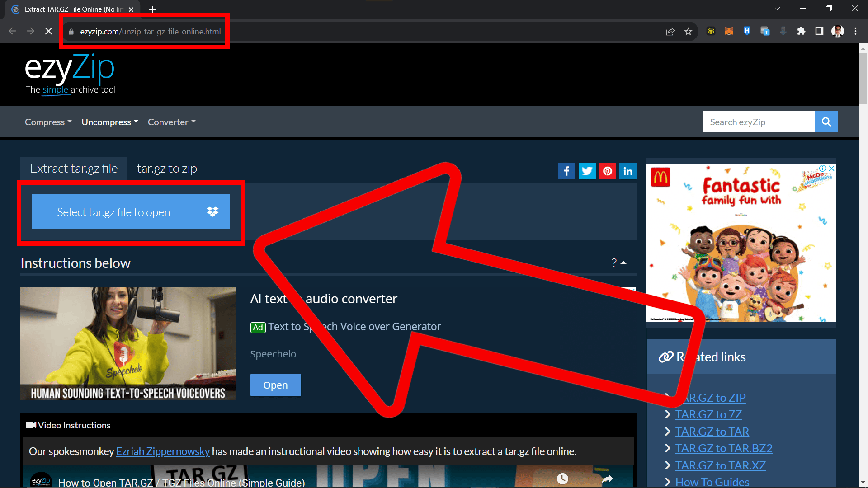This screenshot has width=868, height=488.
Task: Pin this page to Pinterest
Action: pyautogui.click(x=607, y=171)
